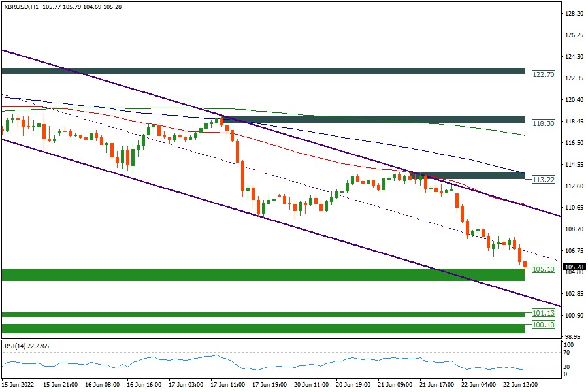Click the current price tag 105.28

[573, 267]
